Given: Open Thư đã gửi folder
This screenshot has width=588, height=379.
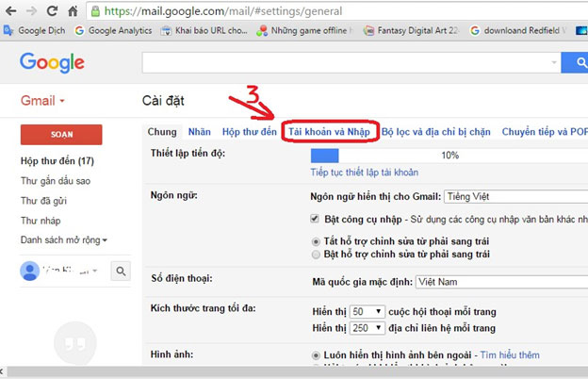Looking at the screenshot, I should click(43, 201).
